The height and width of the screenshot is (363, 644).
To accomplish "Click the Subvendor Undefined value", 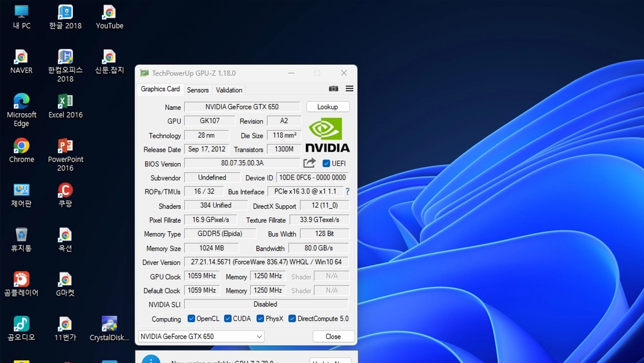I will coord(212,178).
